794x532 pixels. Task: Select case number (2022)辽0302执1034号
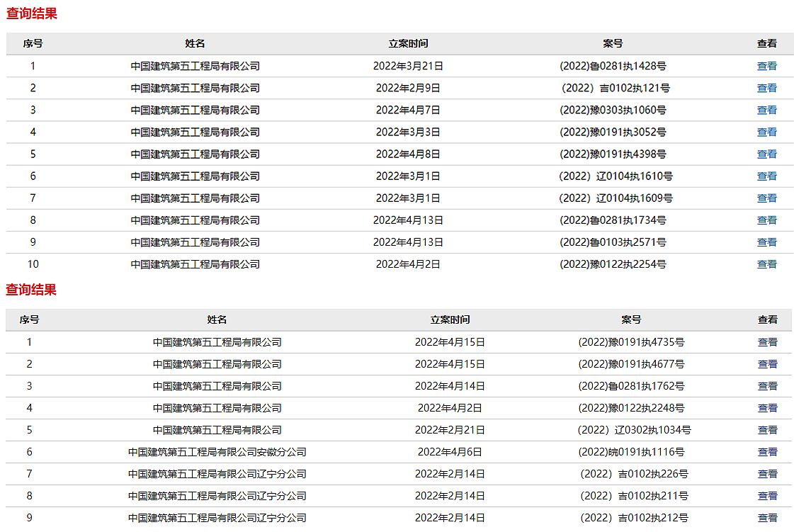pos(634,430)
